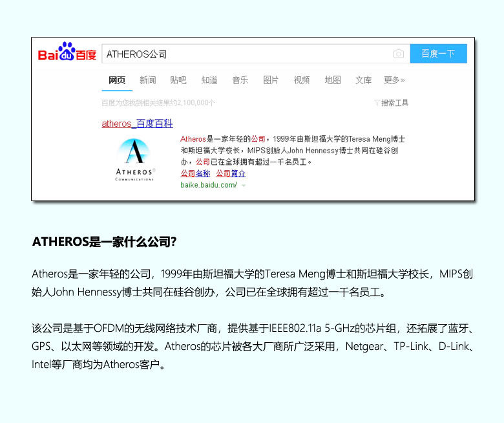
Task: Open 搜索工具 search tools
Action: [x=395, y=103]
